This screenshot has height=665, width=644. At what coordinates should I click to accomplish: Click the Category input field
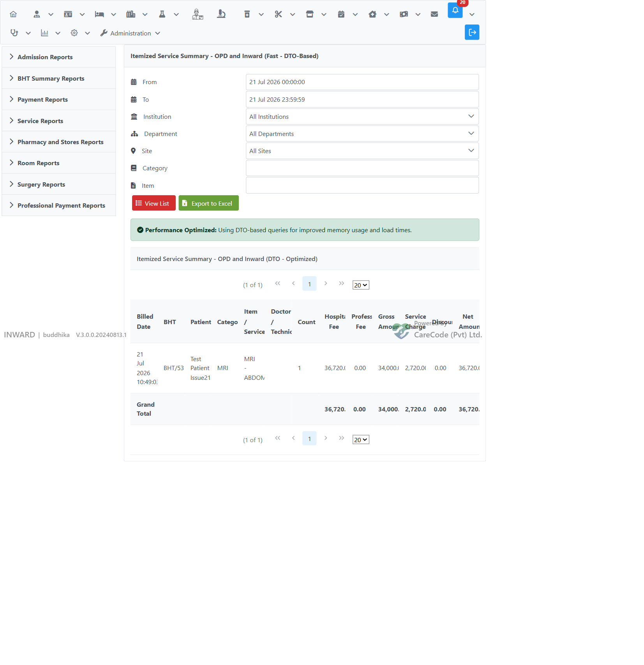pyautogui.click(x=362, y=168)
